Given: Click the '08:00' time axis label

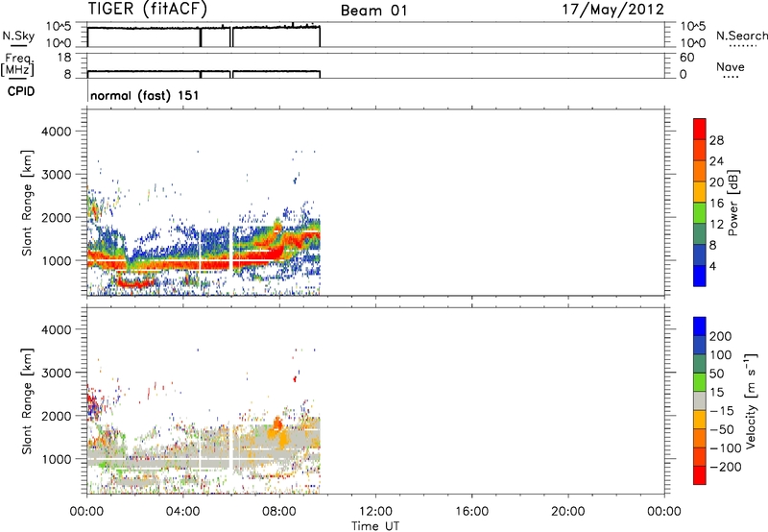Looking at the screenshot, I should tap(279, 512).
